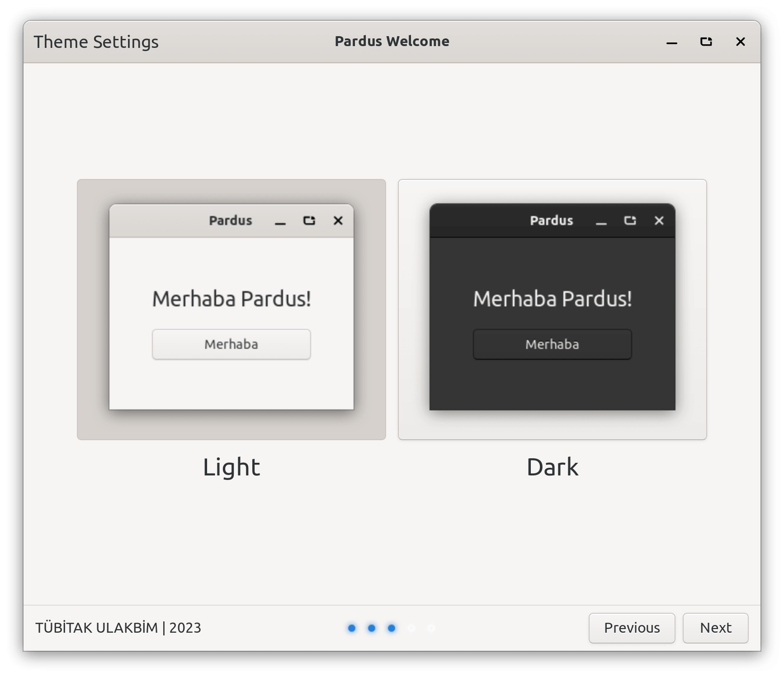784x677 pixels.
Task: Select the fifth page indicator dot
Action: (431, 628)
